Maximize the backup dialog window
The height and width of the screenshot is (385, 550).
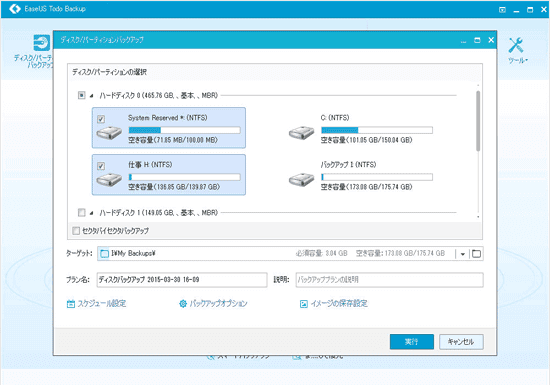click(x=477, y=40)
